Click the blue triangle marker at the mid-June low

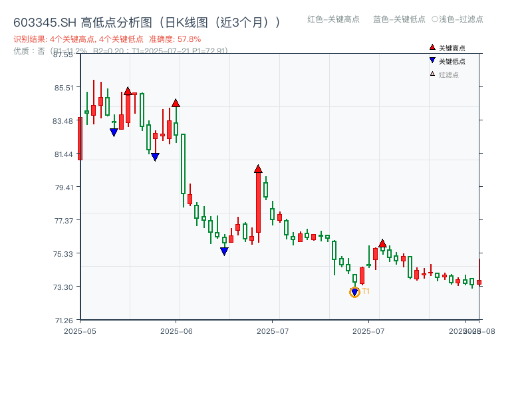click(x=224, y=251)
